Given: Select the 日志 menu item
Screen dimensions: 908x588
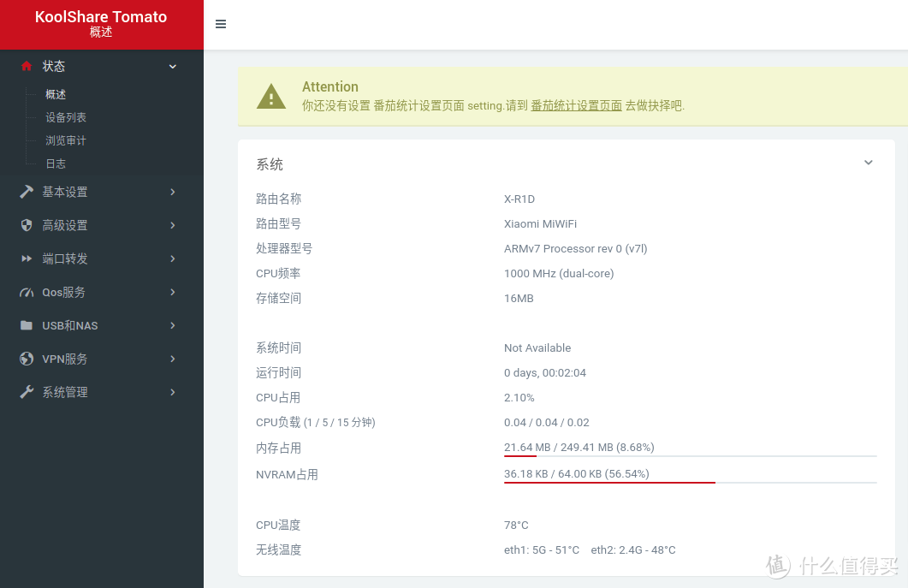Looking at the screenshot, I should tap(56, 163).
